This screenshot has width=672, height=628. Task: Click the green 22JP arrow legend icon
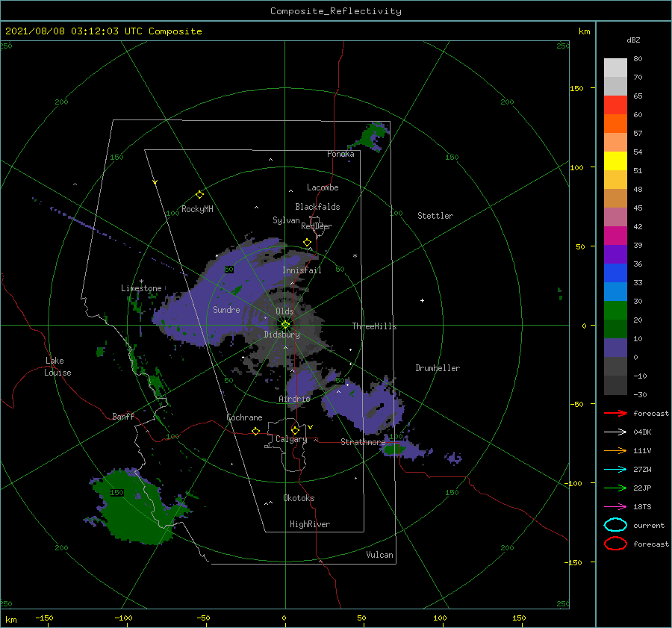(615, 488)
